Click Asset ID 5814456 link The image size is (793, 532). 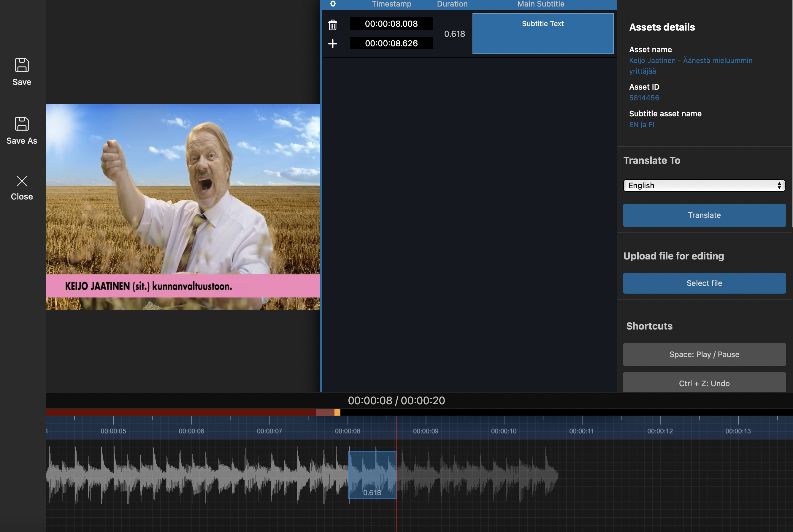644,98
